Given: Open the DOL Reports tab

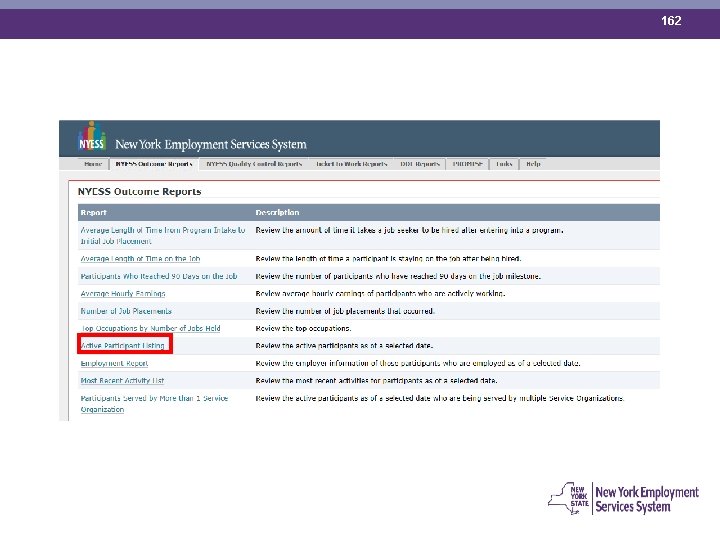Looking at the screenshot, I should click(420, 164).
